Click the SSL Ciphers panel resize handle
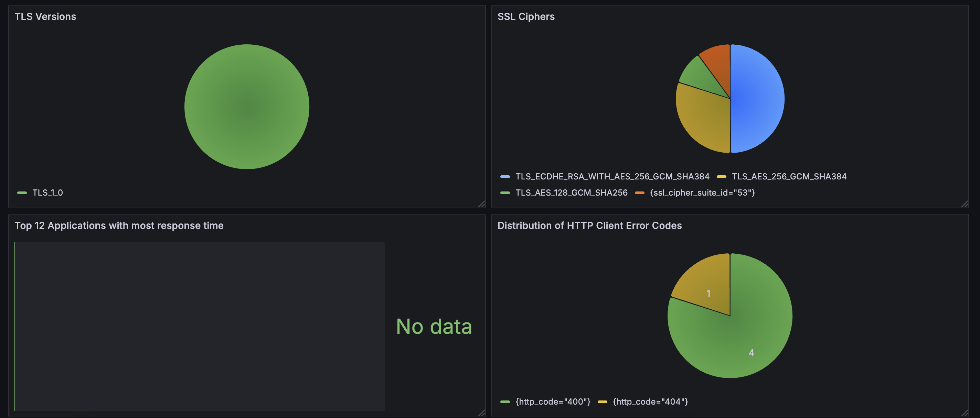This screenshot has width=980, height=418. pos(965,205)
